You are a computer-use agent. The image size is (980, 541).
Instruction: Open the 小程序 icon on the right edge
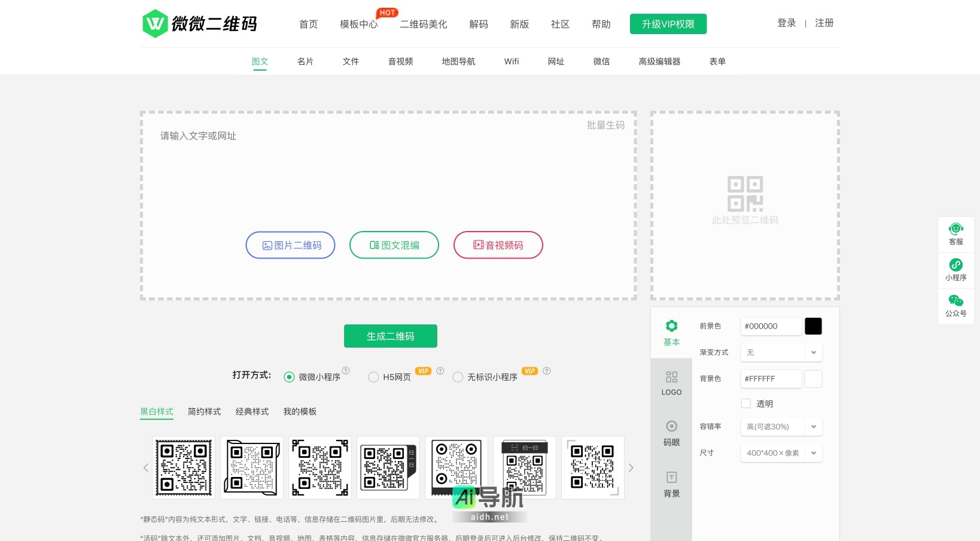955,269
